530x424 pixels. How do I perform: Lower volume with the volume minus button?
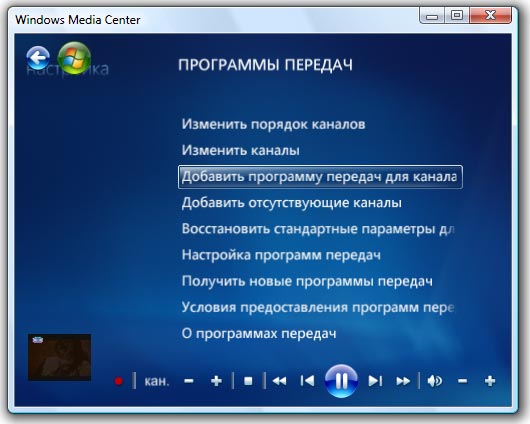(462, 381)
